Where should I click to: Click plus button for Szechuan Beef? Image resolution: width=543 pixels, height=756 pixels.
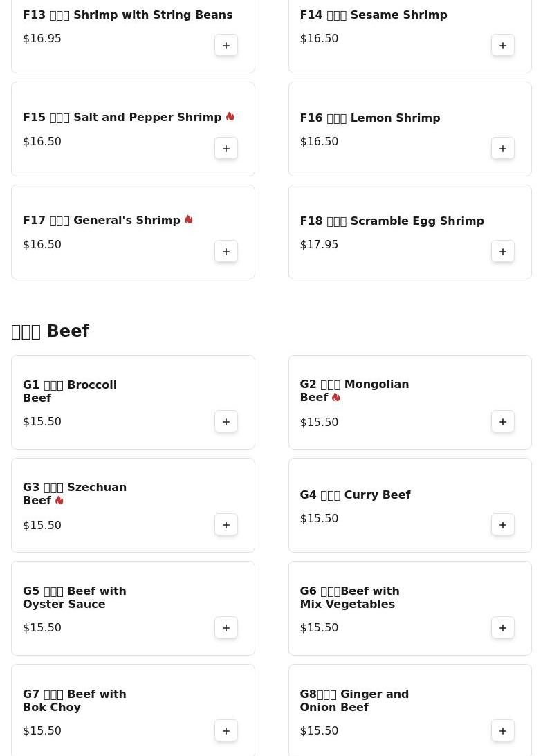[226, 525]
